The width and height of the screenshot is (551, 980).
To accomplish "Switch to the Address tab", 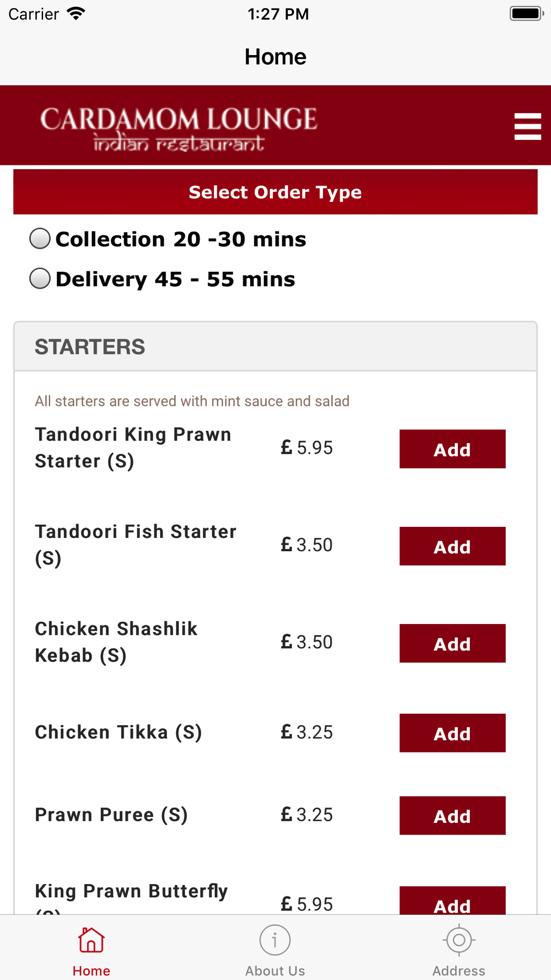I will [458, 948].
